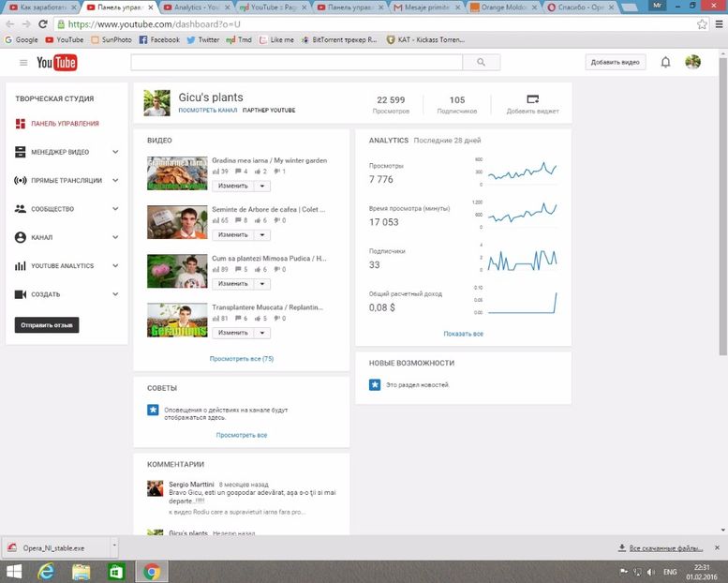
Task: Go back with browser back arrow
Action: tap(10, 24)
